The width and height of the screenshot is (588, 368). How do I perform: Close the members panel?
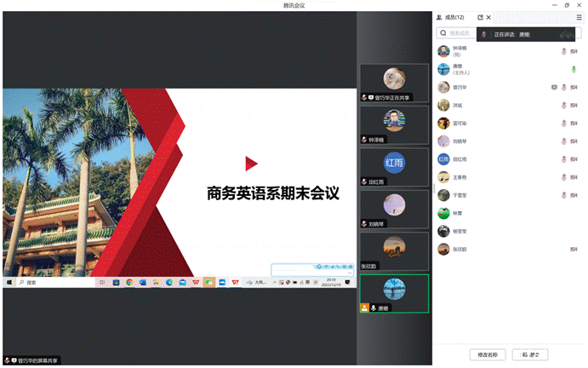489,17
